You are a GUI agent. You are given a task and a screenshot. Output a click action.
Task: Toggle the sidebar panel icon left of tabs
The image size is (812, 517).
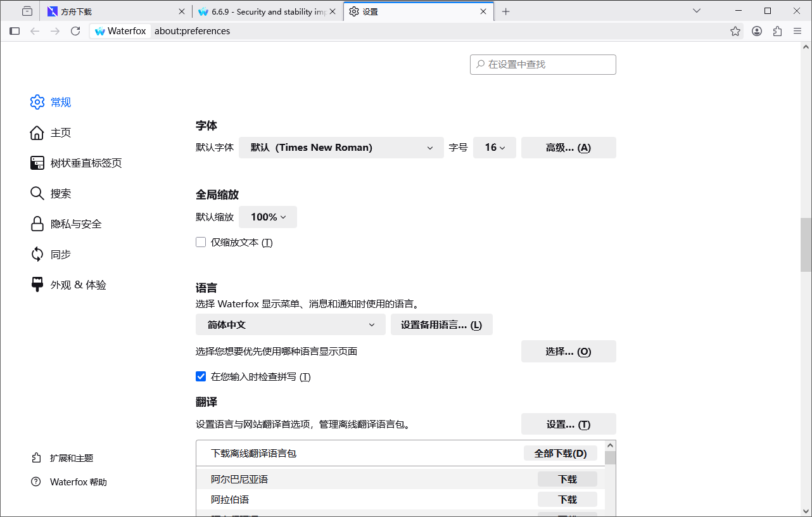pos(14,30)
